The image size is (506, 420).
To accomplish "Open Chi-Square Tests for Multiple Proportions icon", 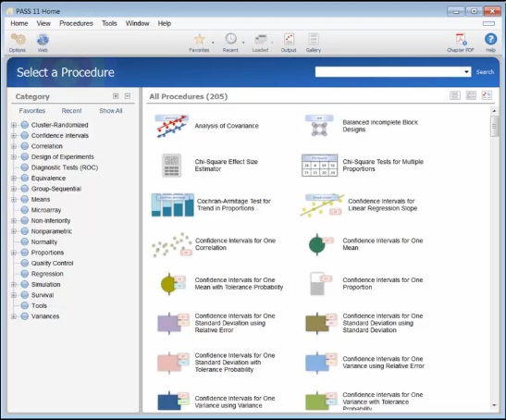I will point(319,166).
